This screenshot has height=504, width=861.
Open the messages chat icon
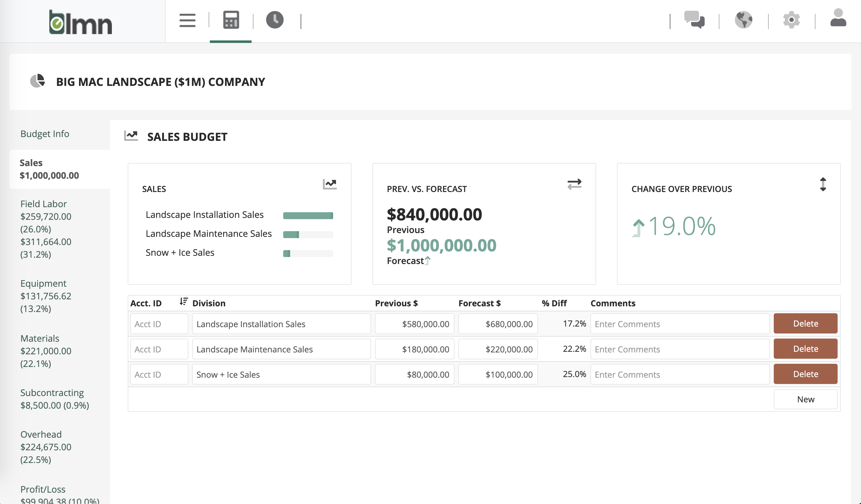695,20
